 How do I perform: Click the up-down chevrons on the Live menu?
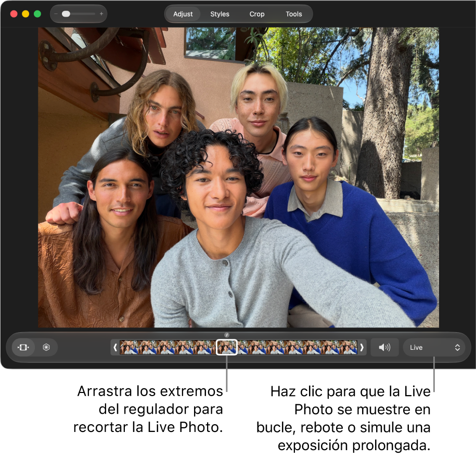tap(457, 348)
